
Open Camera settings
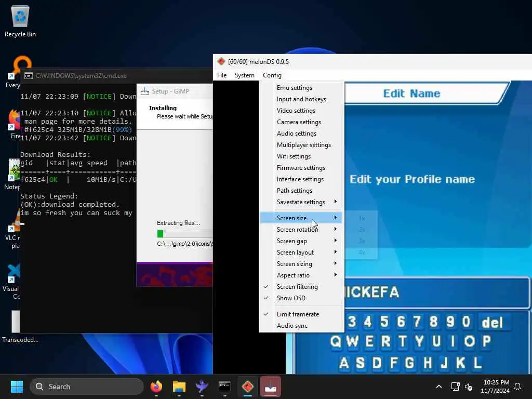(x=301, y=122)
